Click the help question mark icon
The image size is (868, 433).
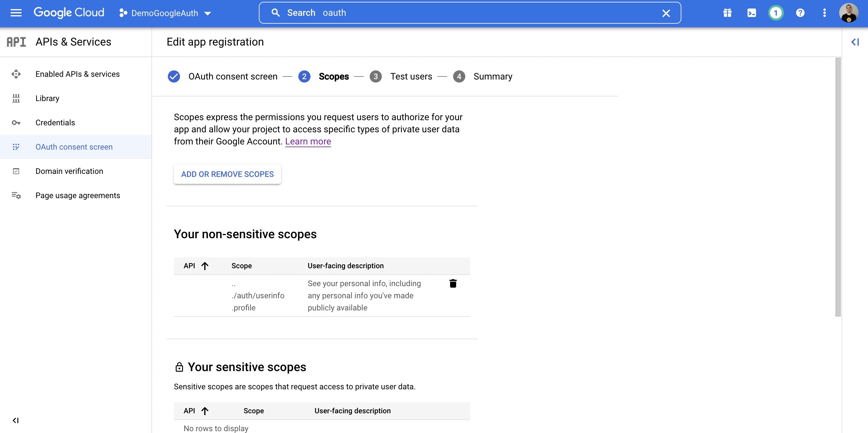(800, 13)
